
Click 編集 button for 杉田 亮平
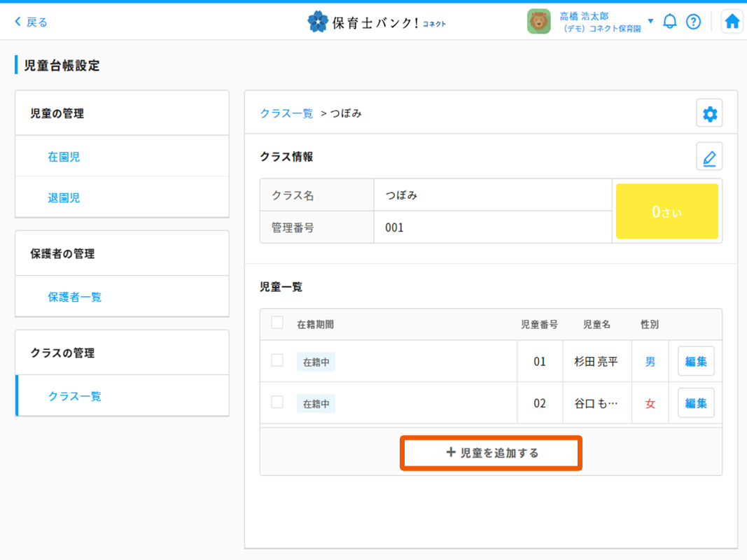pyautogui.click(x=695, y=361)
